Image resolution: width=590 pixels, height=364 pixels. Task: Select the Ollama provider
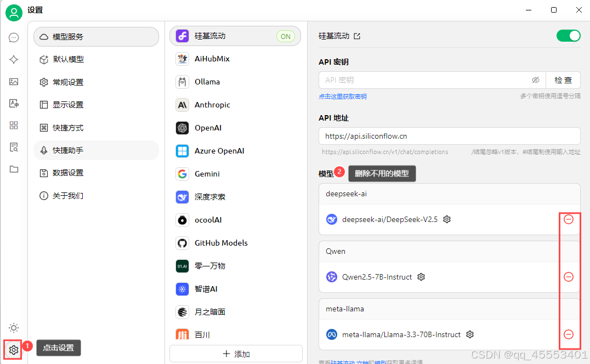tap(235, 82)
